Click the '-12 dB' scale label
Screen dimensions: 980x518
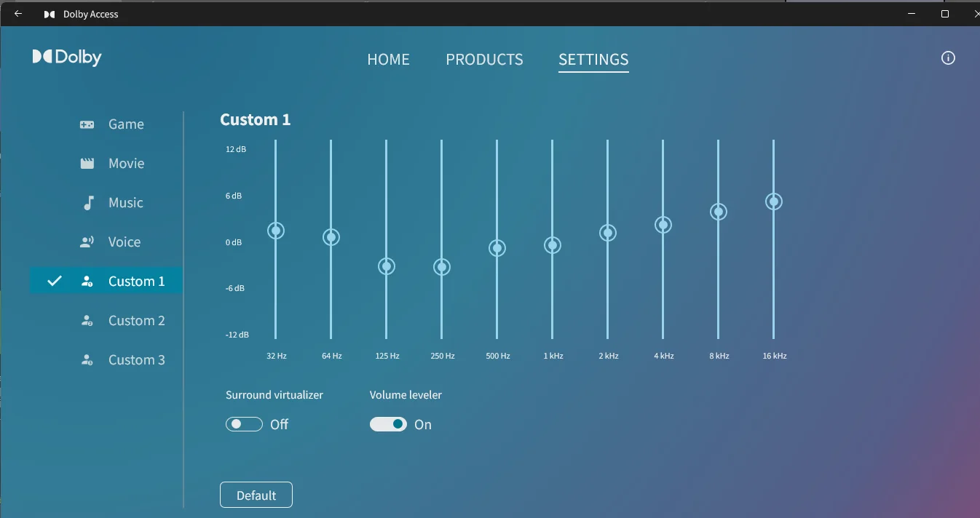tap(237, 335)
